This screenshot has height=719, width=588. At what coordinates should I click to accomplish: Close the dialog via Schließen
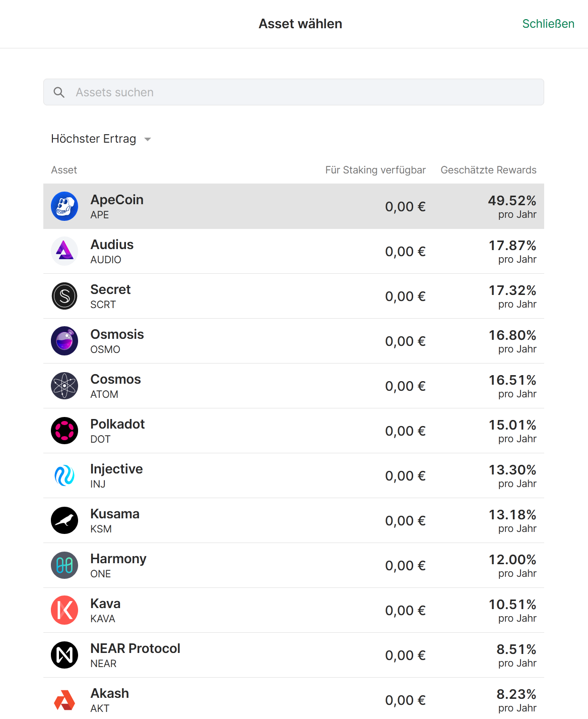click(548, 24)
